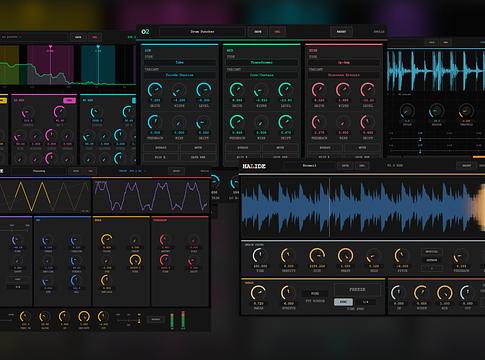Click the Smear knob in Halide
Screen dimensions: 485x360
click(258, 293)
